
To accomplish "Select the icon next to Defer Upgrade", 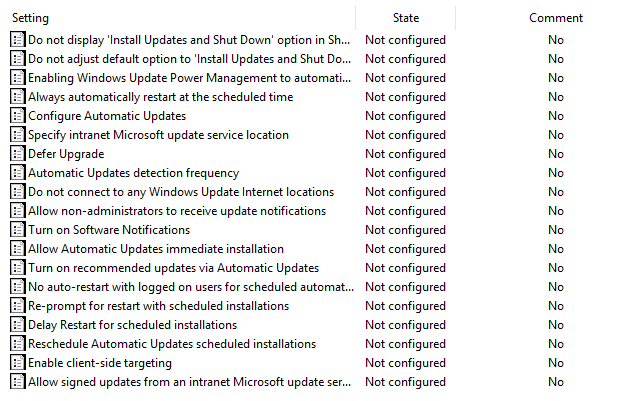I will point(18,154).
